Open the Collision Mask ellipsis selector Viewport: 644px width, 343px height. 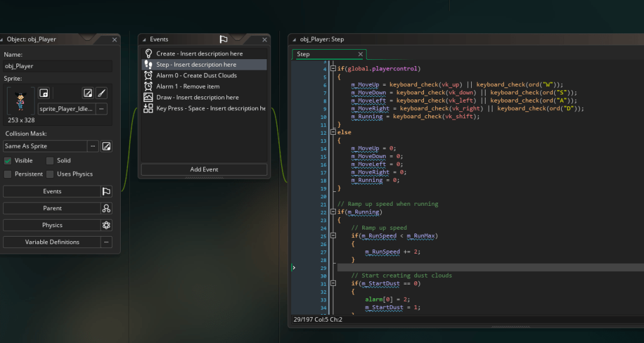coord(93,146)
